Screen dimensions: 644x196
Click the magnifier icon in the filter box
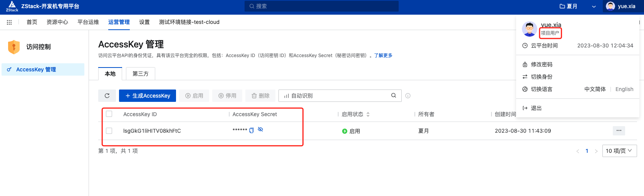point(394,96)
